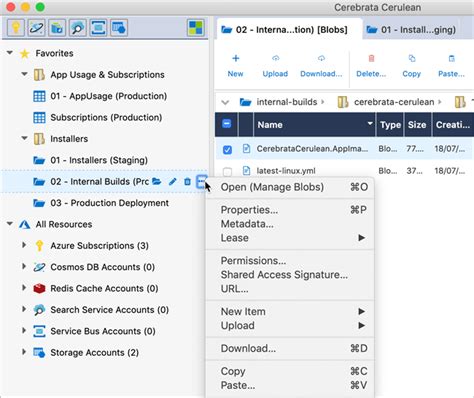The image size is (474, 398).
Task: Click the cerebrata-cerulean breadcrumb folder icon
Action: point(343,102)
